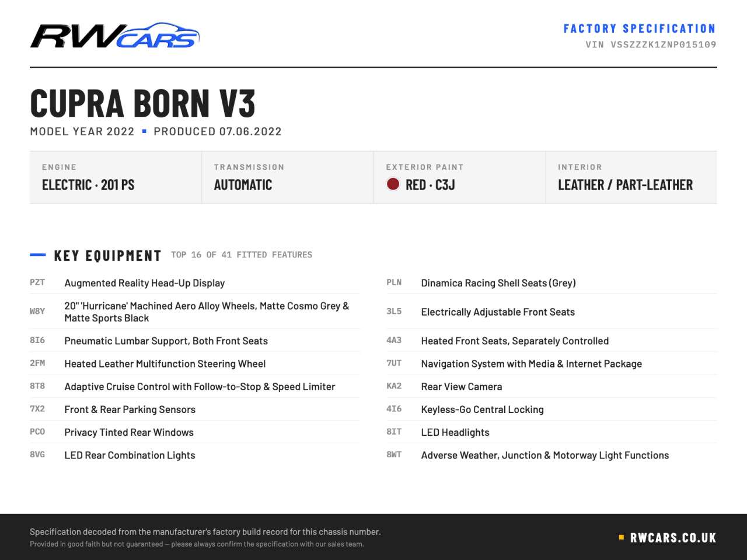
Task: Click Privacy Tinted Rear Windows row
Action: (194, 432)
